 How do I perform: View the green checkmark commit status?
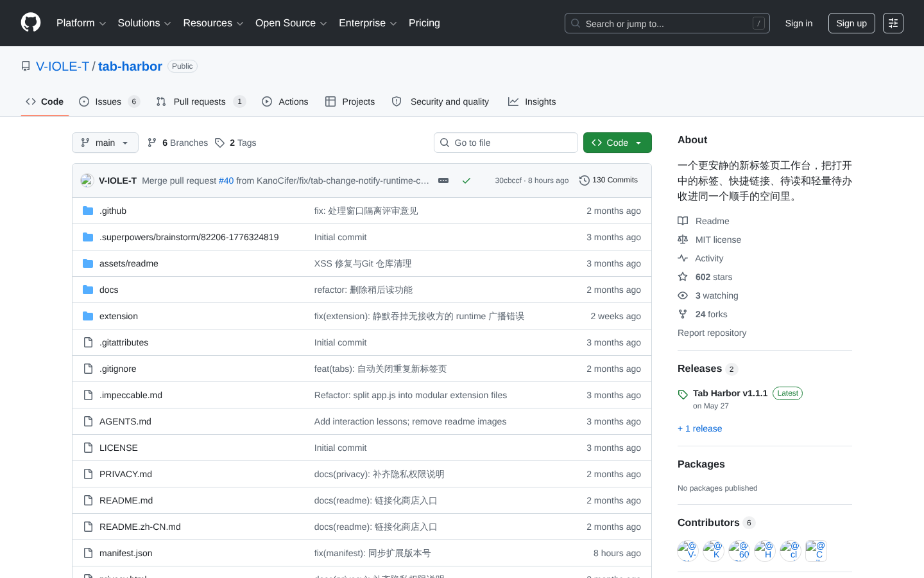click(x=466, y=180)
